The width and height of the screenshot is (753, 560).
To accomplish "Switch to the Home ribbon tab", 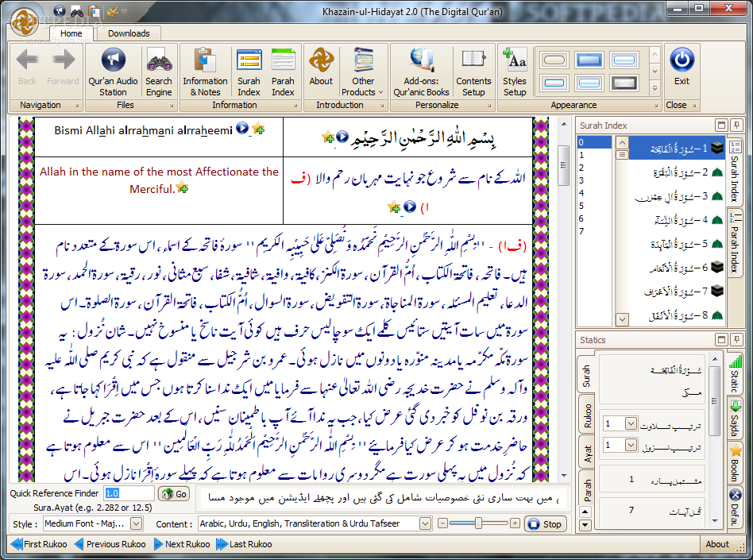I will [71, 33].
